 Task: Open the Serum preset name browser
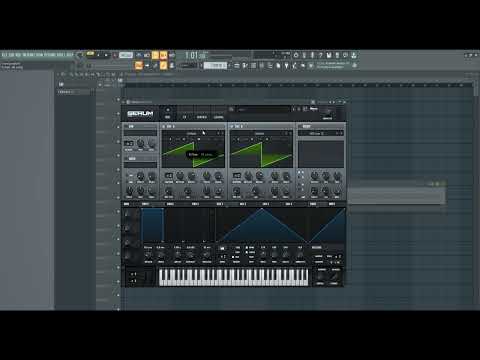pyautogui.click(x=263, y=109)
